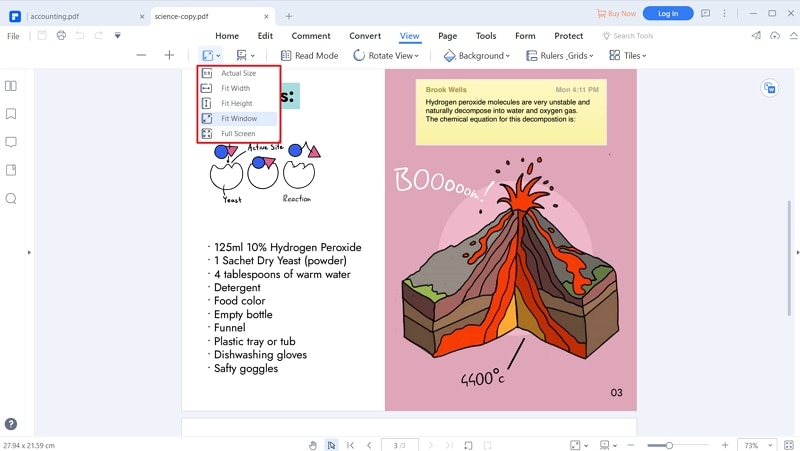Select the arrow select tool in status bar

point(332,445)
